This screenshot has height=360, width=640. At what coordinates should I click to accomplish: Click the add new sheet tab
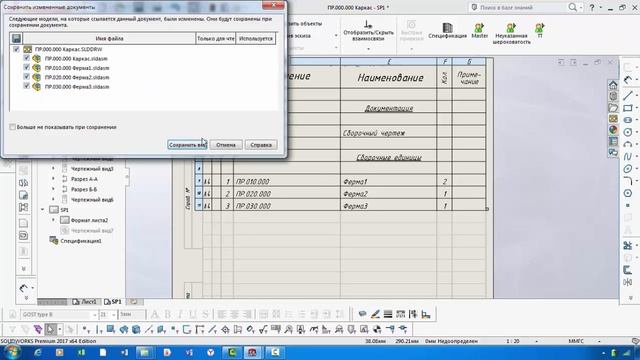coord(133,302)
